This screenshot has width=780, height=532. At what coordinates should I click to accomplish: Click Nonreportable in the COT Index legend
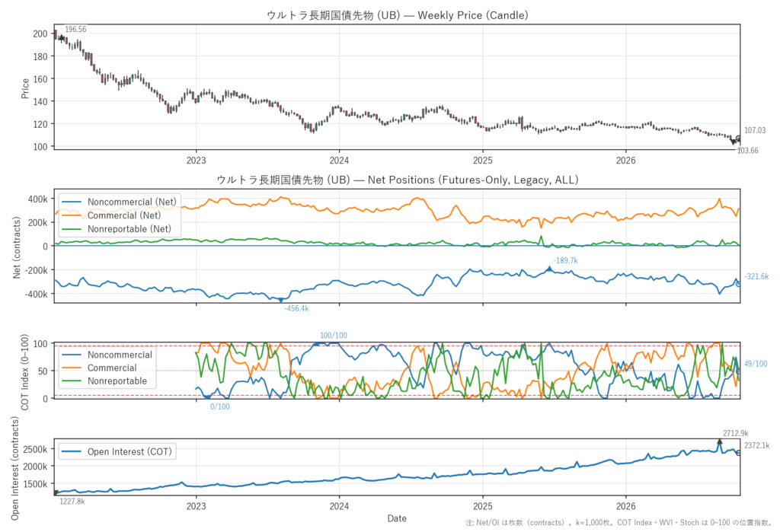[x=117, y=381]
